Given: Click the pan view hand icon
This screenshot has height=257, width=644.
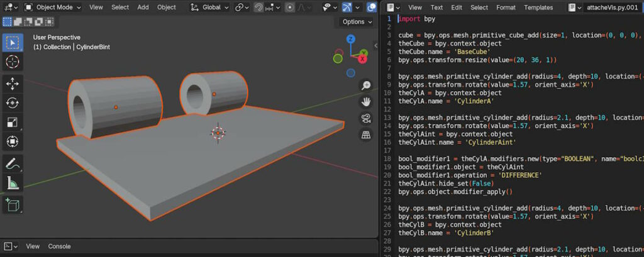Looking at the screenshot, I should [x=365, y=102].
